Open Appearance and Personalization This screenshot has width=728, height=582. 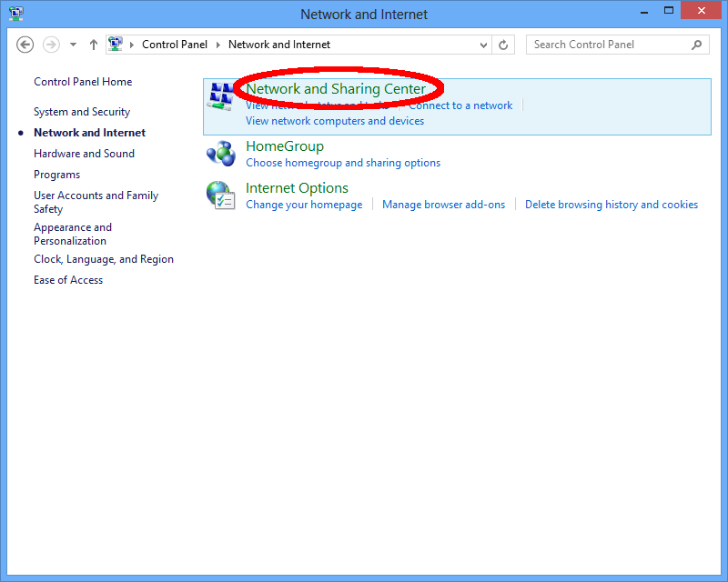(x=73, y=234)
